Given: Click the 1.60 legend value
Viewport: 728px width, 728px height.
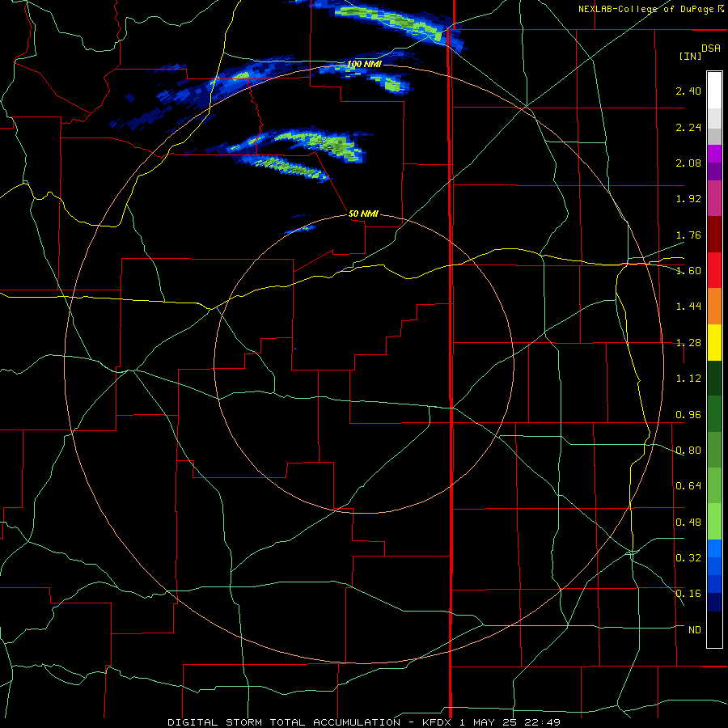Looking at the screenshot, I should coord(688,270).
